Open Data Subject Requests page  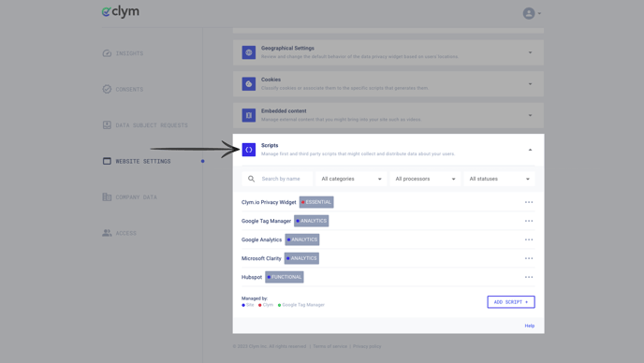tap(152, 125)
